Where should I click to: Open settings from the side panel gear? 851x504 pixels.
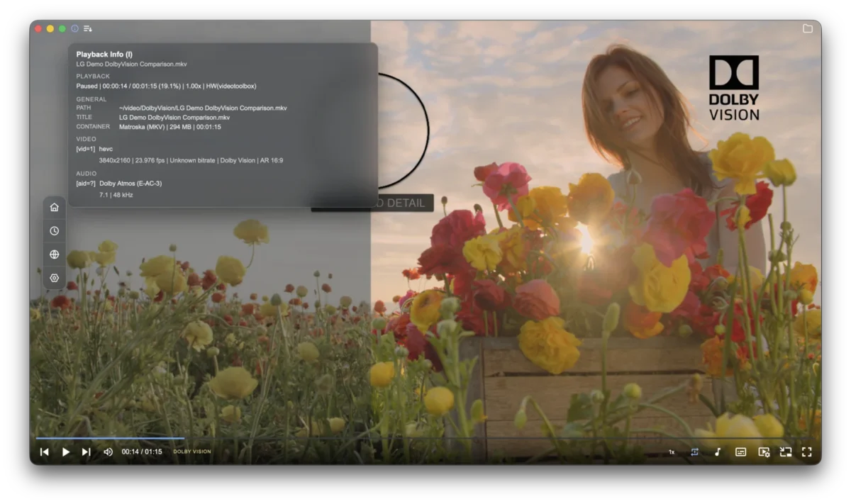pyautogui.click(x=55, y=278)
